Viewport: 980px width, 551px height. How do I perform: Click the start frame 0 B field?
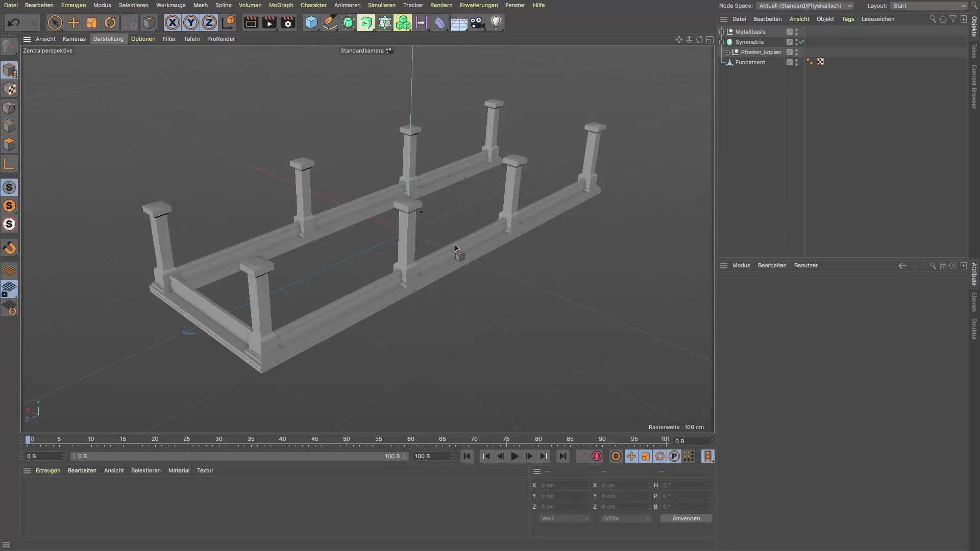point(45,456)
